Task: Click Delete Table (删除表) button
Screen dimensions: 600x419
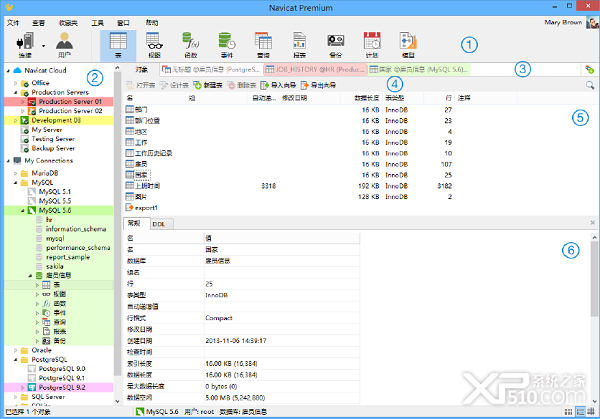Action: [x=241, y=85]
